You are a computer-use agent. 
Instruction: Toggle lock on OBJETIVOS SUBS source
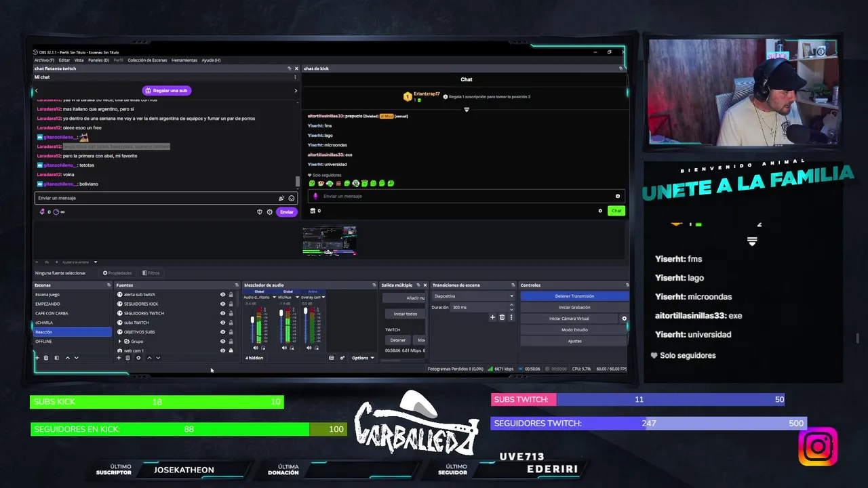click(x=231, y=332)
